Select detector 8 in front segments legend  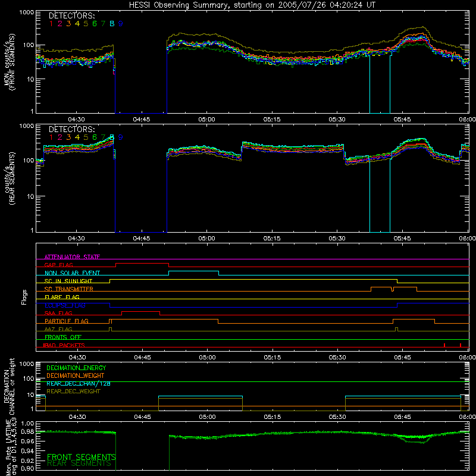(x=112, y=24)
